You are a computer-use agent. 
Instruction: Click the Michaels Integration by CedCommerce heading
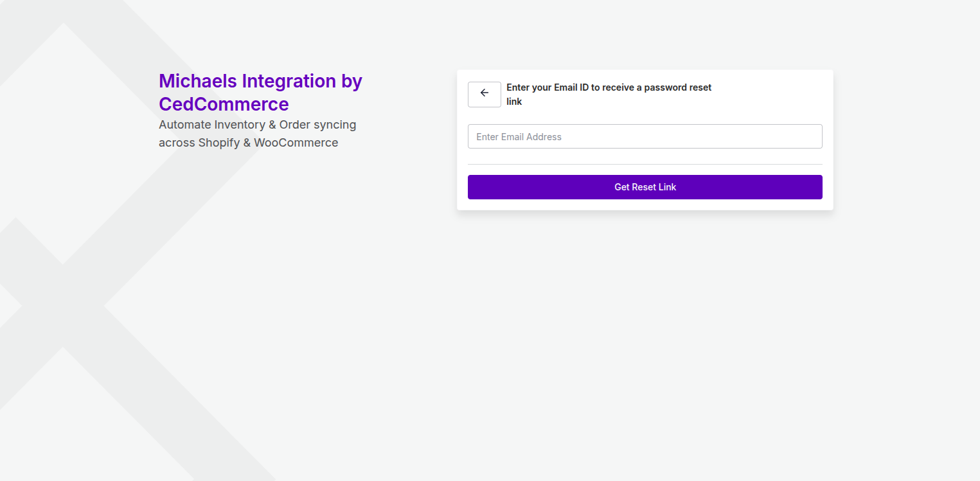260,92
